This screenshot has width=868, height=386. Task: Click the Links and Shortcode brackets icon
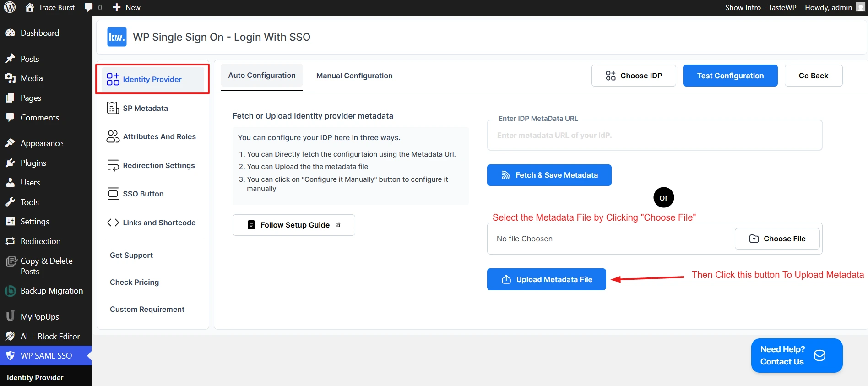tap(113, 223)
